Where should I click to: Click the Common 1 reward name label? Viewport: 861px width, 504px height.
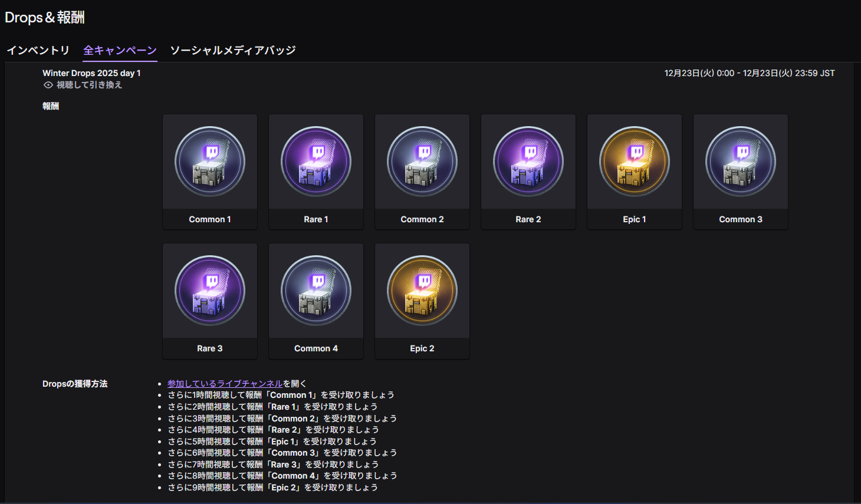coord(210,219)
